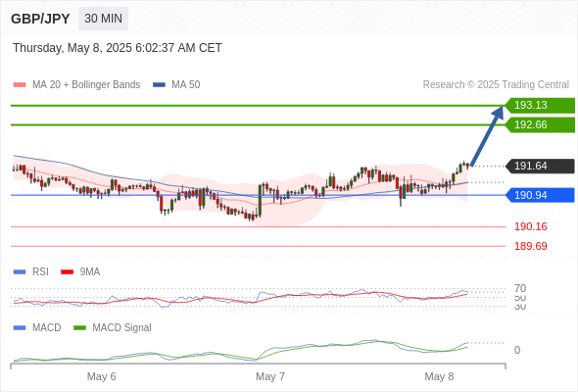The width and height of the screenshot is (578, 392).
Task: Click the red MA 20 Bollinger legend swatch
Action: tap(20, 85)
